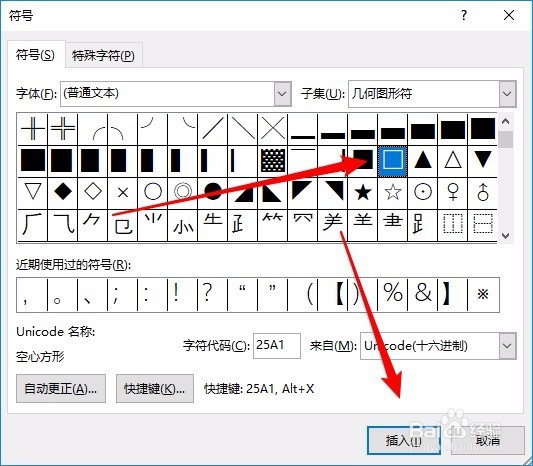Select the female sign symbol
This screenshot has width=533, height=466.
[x=452, y=193]
